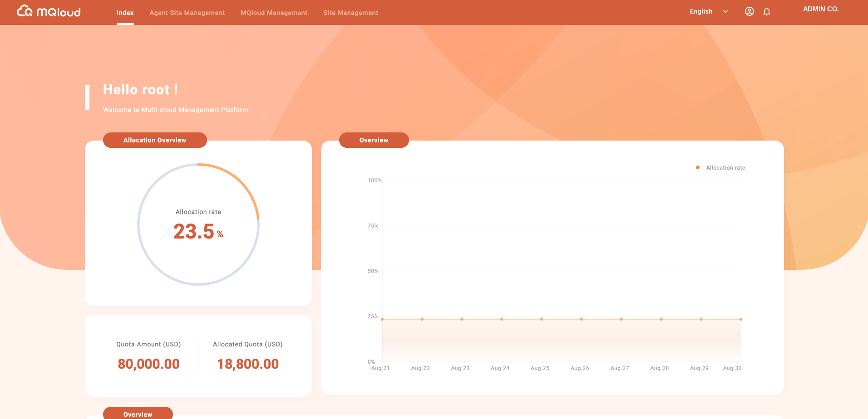Open the notifications bell

click(x=767, y=11)
